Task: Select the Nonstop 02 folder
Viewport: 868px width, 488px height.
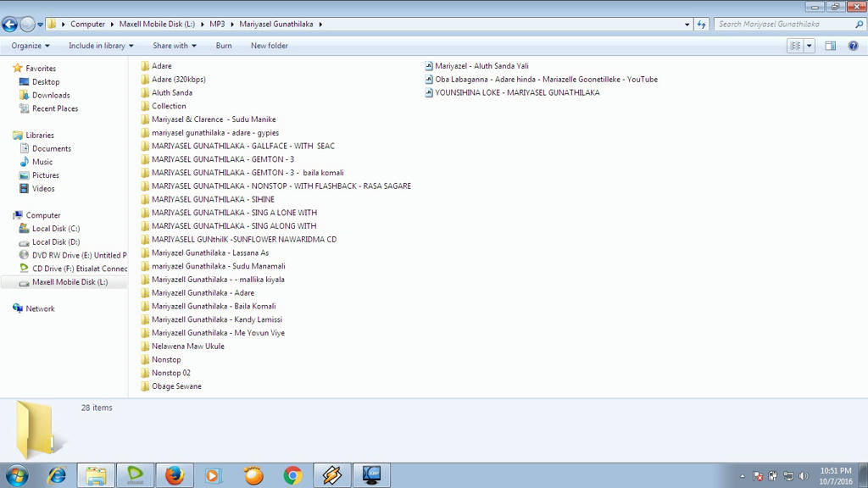Action: [x=171, y=373]
